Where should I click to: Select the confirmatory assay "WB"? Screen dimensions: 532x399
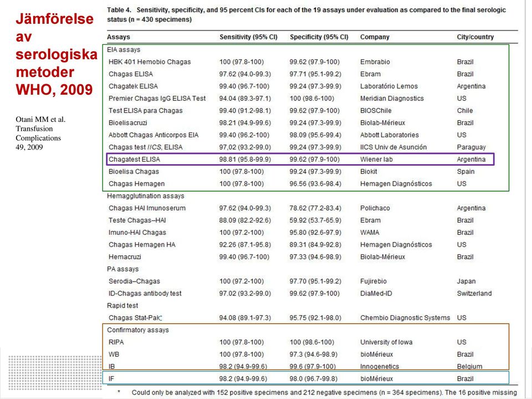[114, 355]
